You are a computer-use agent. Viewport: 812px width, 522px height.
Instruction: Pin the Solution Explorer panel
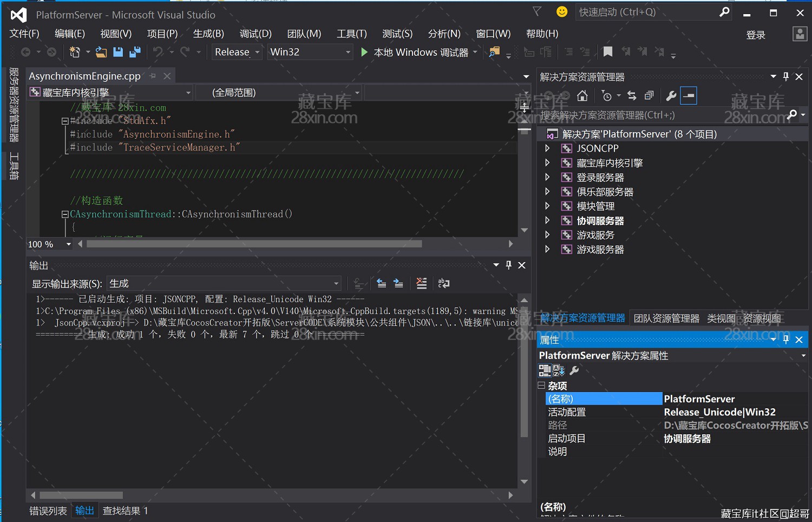click(786, 76)
